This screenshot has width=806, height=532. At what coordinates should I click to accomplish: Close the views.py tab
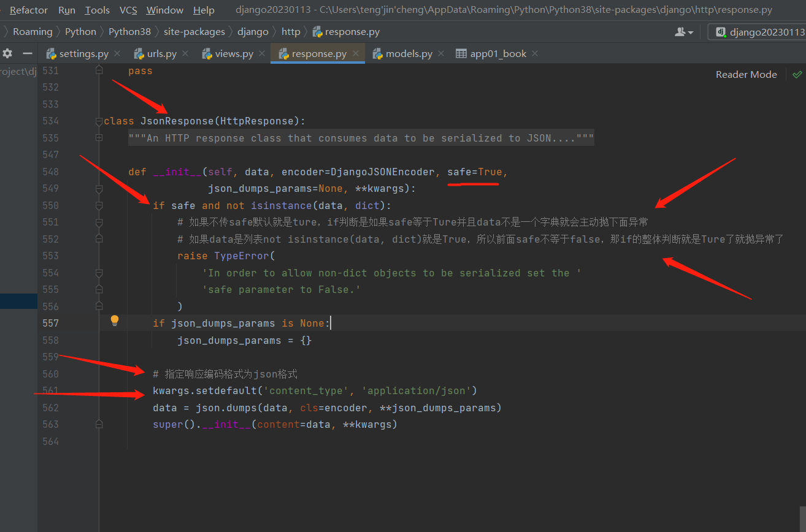click(x=263, y=53)
